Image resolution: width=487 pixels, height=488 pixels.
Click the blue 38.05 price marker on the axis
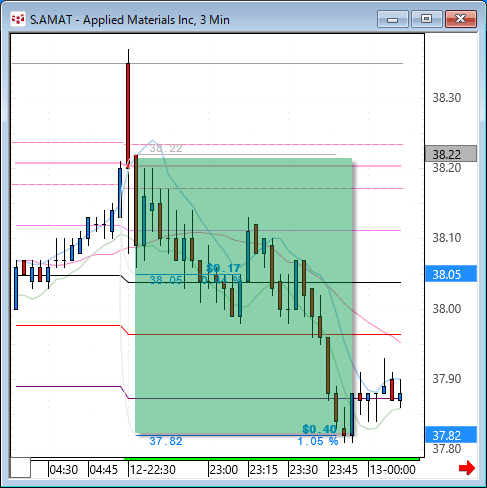pyautogui.click(x=451, y=274)
